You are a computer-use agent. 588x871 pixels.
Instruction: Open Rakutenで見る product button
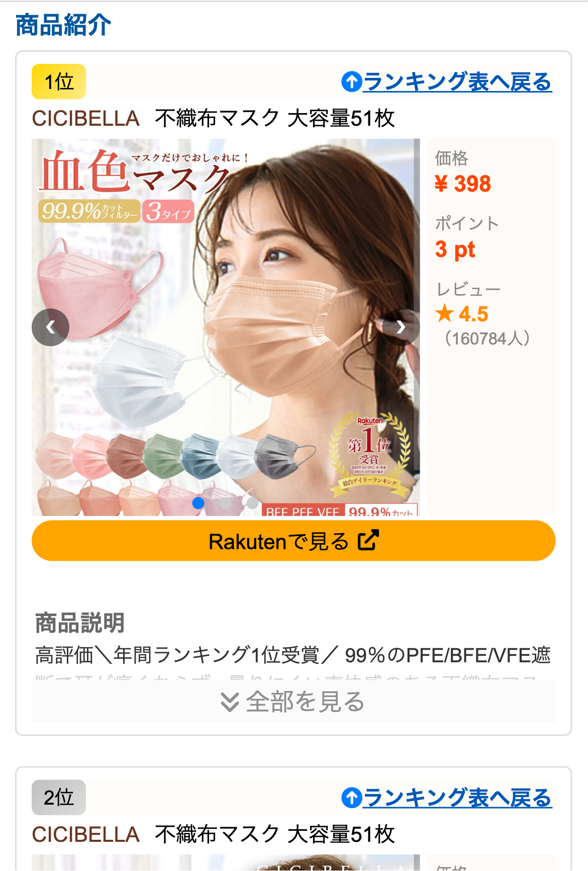tap(293, 541)
